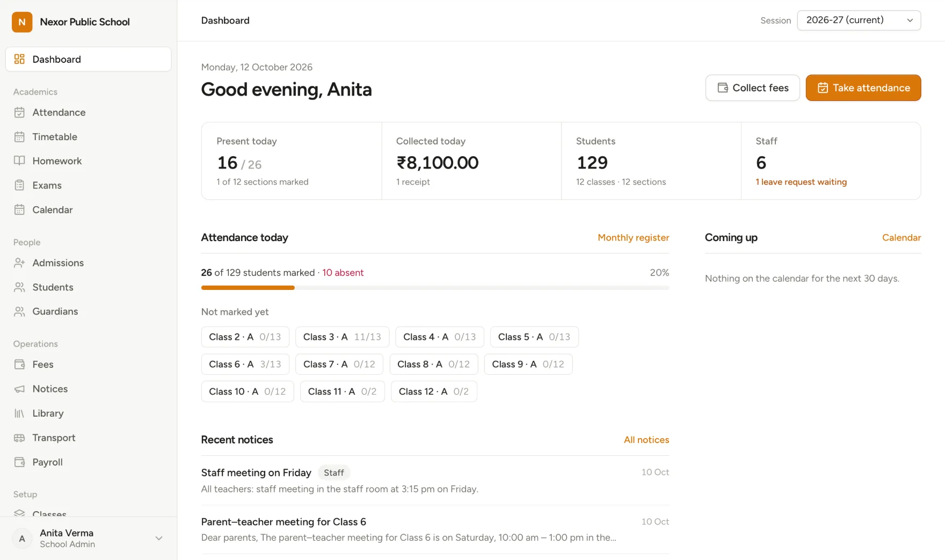
Task: Click the attendance progress bar
Action: pos(435,288)
